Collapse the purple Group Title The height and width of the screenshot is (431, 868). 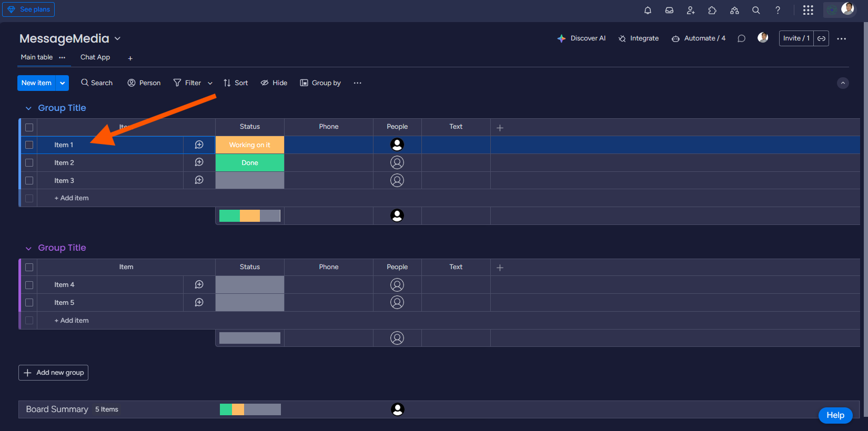[x=28, y=248]
